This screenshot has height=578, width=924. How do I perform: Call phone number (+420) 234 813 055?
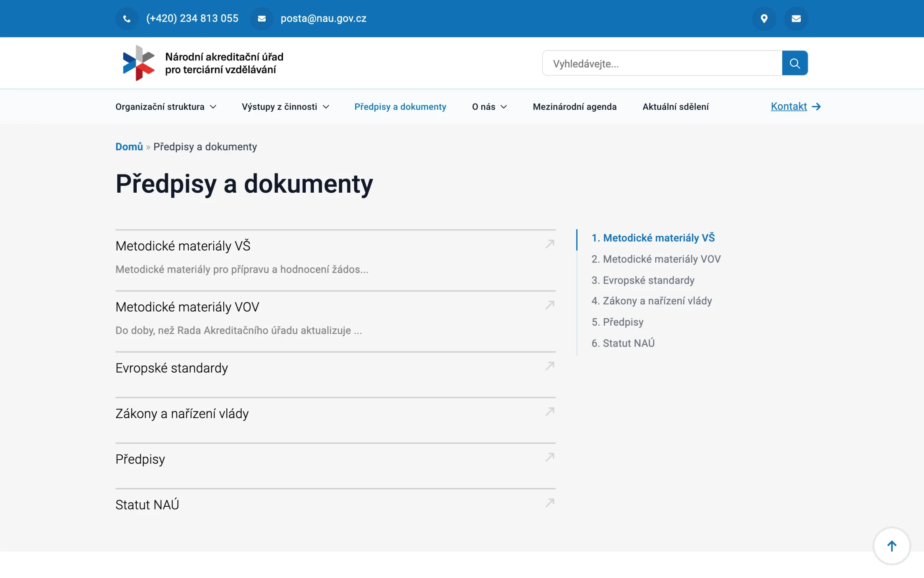pyautogui.click(x=192, y=18)
